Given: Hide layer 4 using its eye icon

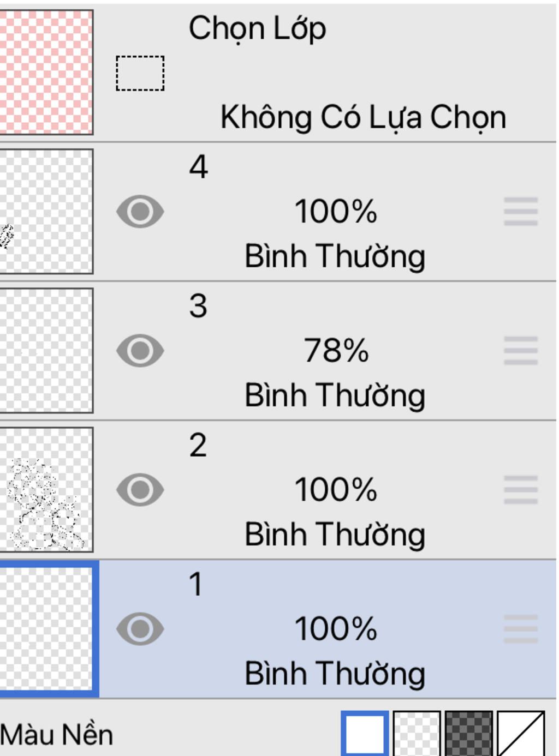Looking at the screenshot, I should click(140, 212).
